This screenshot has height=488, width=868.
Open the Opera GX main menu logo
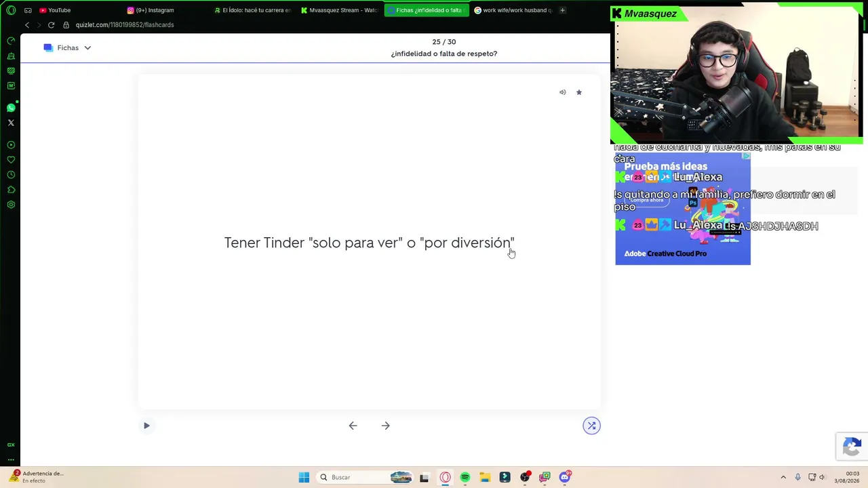point(11,10)
